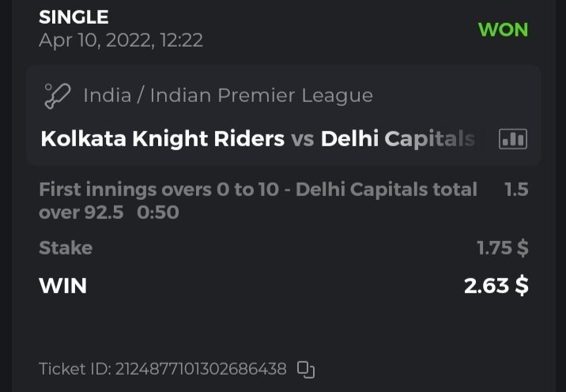The width and height of the screenshot is (566, 392).
Task: Click the 1.5 odds value
Action: pos(515,190)
